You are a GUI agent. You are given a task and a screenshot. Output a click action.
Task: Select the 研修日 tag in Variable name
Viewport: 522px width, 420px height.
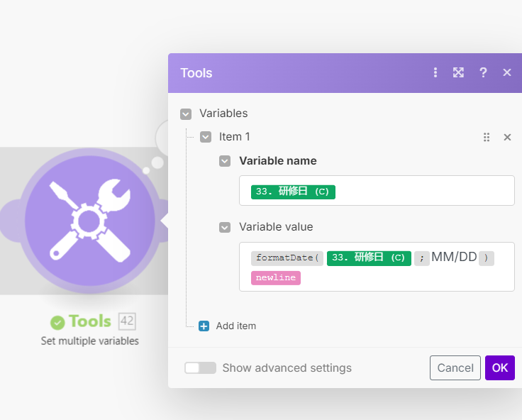pos(293,192)
